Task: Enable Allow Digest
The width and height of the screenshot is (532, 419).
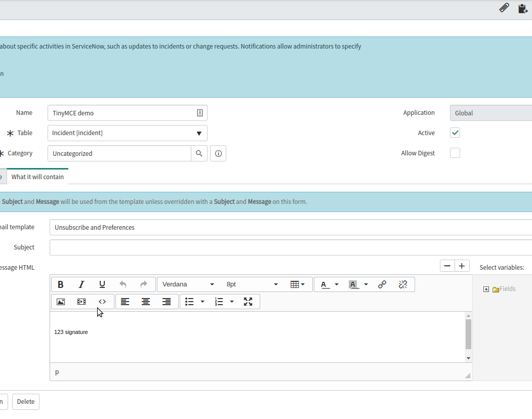Action: [x=455, y=152]
